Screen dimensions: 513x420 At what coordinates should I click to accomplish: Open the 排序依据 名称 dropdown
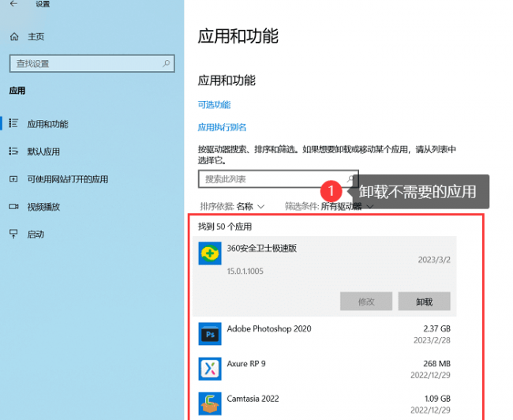232,207
